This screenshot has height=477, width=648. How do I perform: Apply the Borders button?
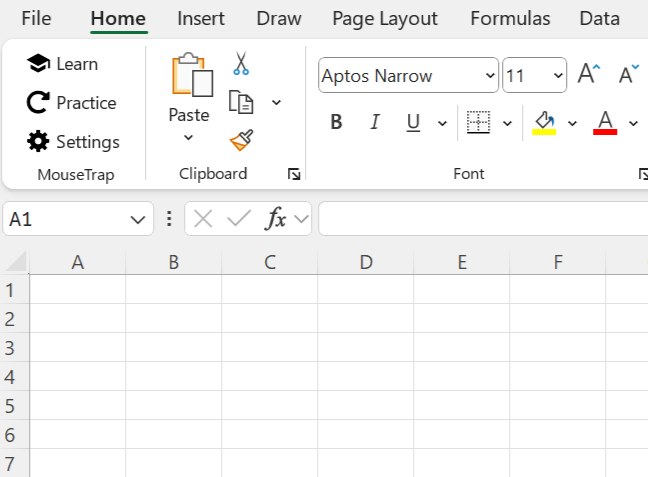(x=478, y=122)
